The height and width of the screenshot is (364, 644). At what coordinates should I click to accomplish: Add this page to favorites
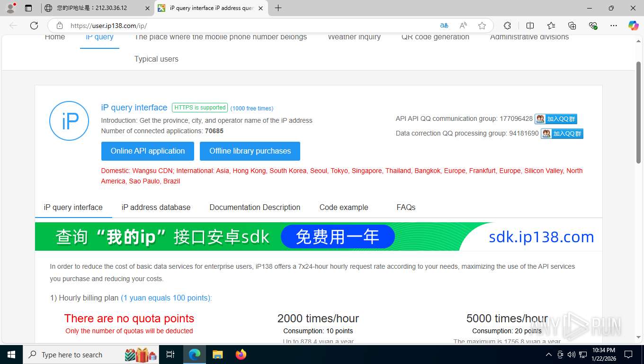pos(482,26)
